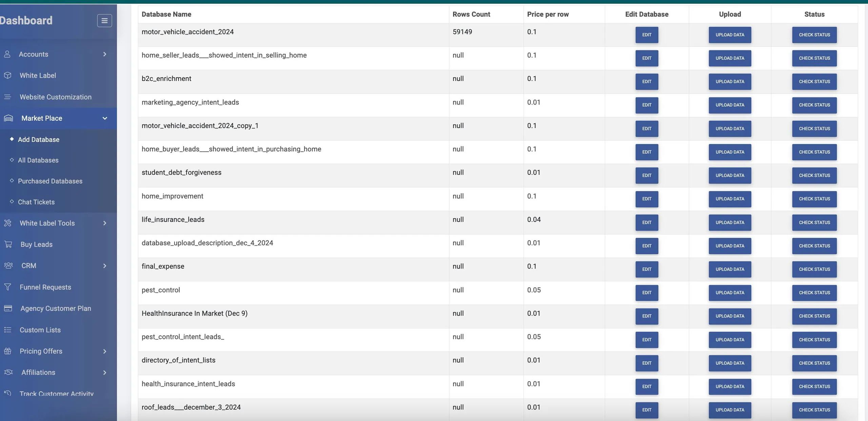The image size is (868, 421).
Task: Check status of student_debt_forgiveness
Action: pos(814,176)
